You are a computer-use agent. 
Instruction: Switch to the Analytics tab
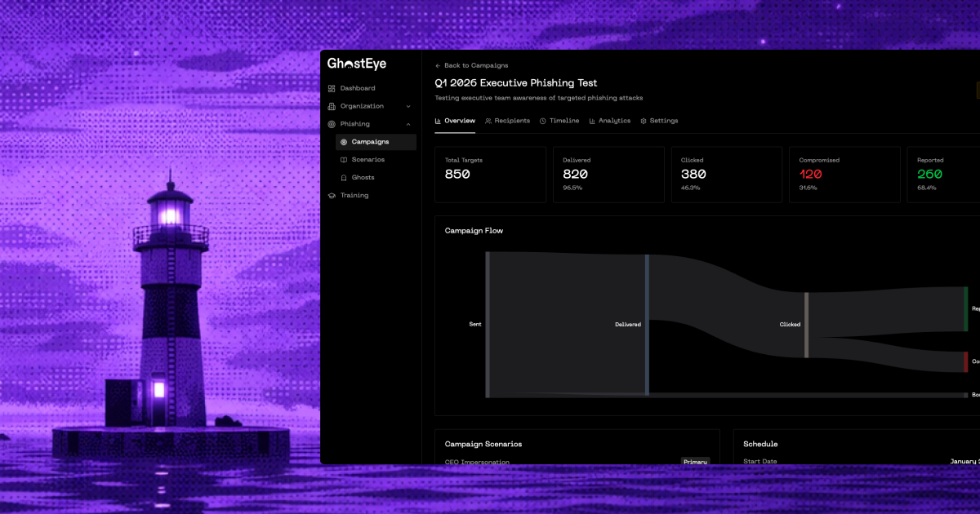pyautogui.click(x=609, y=121)
